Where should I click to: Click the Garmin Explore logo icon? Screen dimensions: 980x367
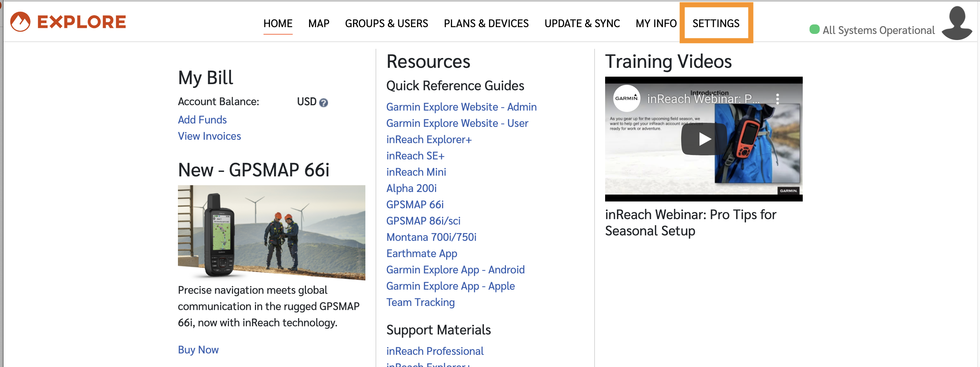[x=20, y=21]
